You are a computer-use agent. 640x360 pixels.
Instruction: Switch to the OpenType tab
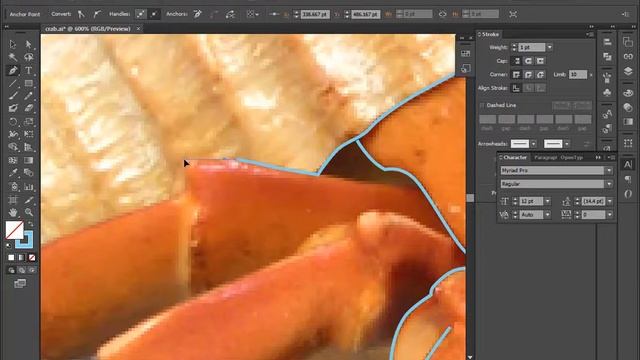point(572,157)
